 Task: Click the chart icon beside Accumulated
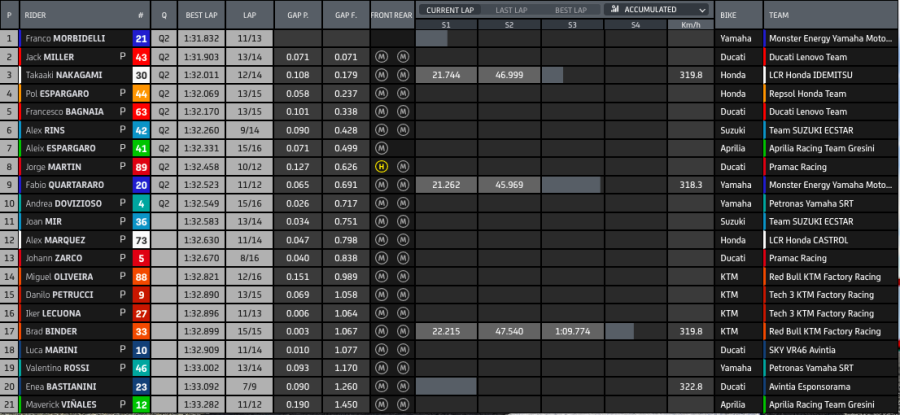click(x=613, y=9)
